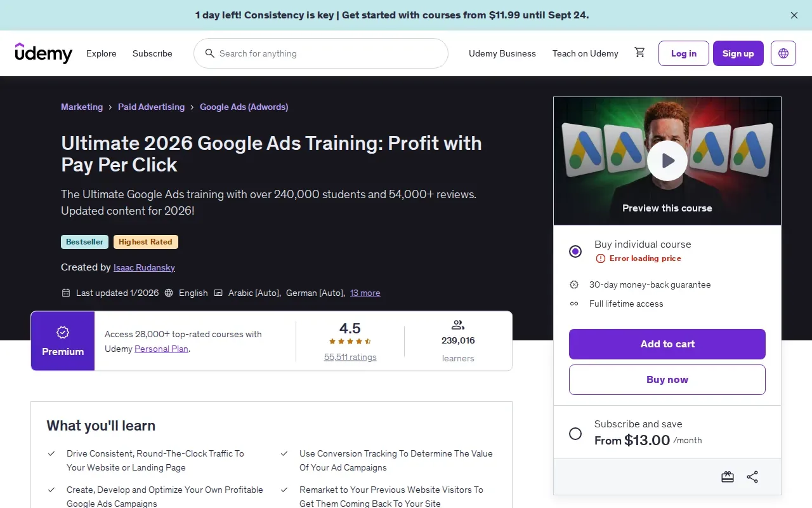This screenshot has width=812, height=508.
Task: Click Create, Develop and Optimize item
Action: point(165,497)
